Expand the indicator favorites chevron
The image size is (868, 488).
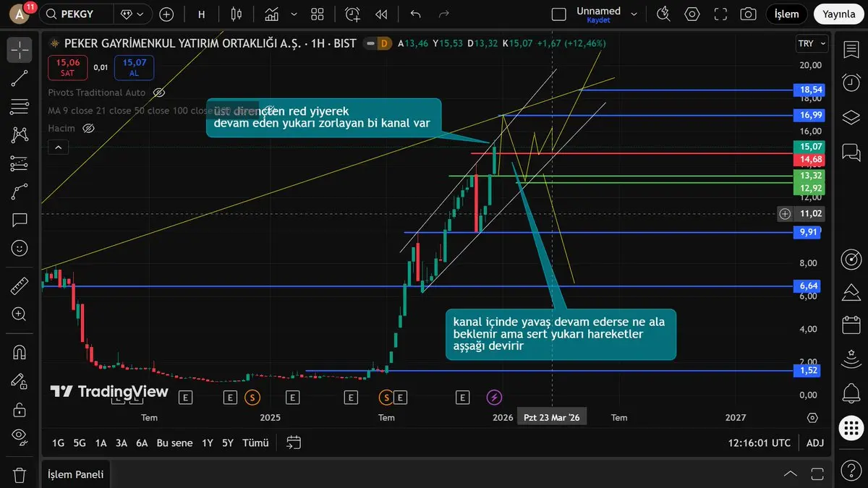[x=294, y=14]
